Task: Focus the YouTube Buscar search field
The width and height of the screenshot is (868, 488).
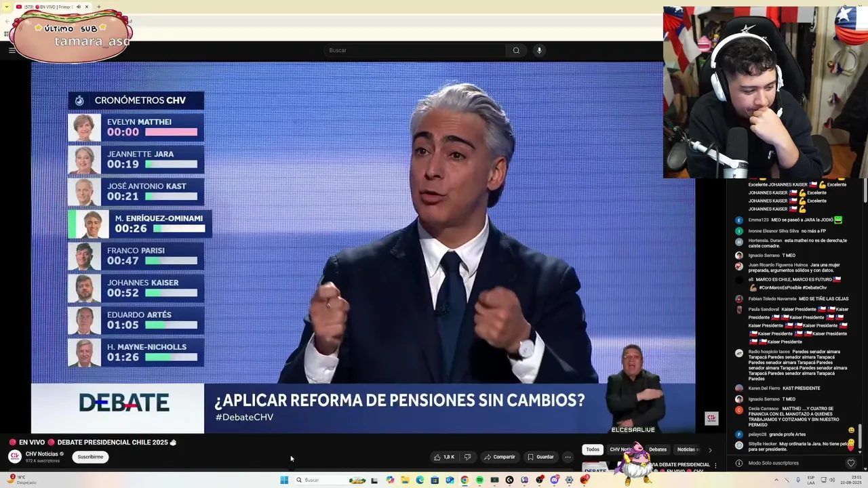Action: coord(415,50)
